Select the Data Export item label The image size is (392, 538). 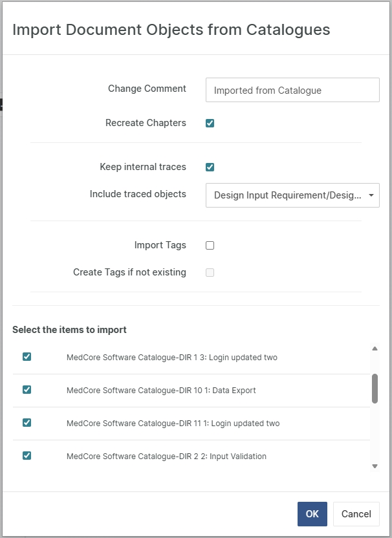pos(161,391)
